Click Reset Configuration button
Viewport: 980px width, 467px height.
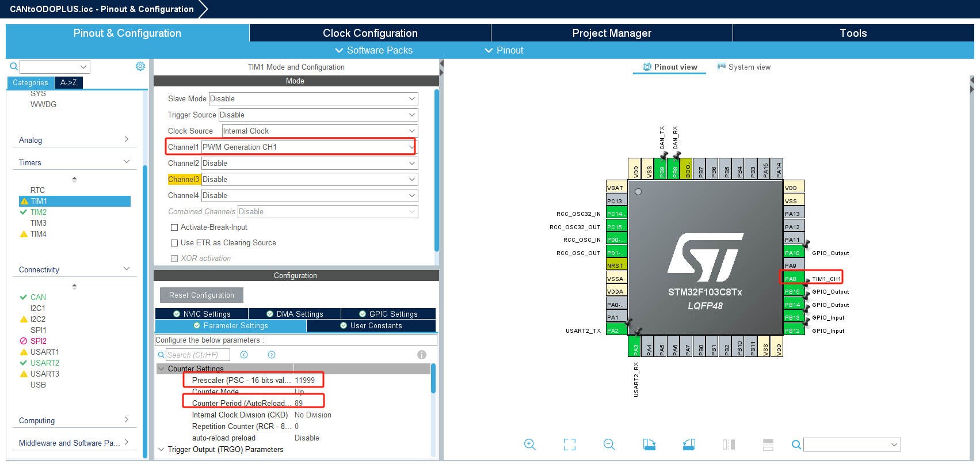coord(201,295)
